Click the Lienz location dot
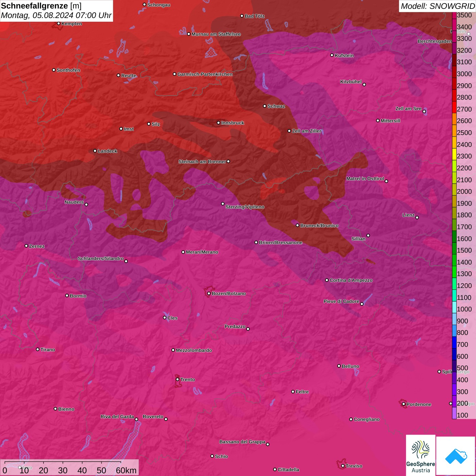 click(417, 218)
